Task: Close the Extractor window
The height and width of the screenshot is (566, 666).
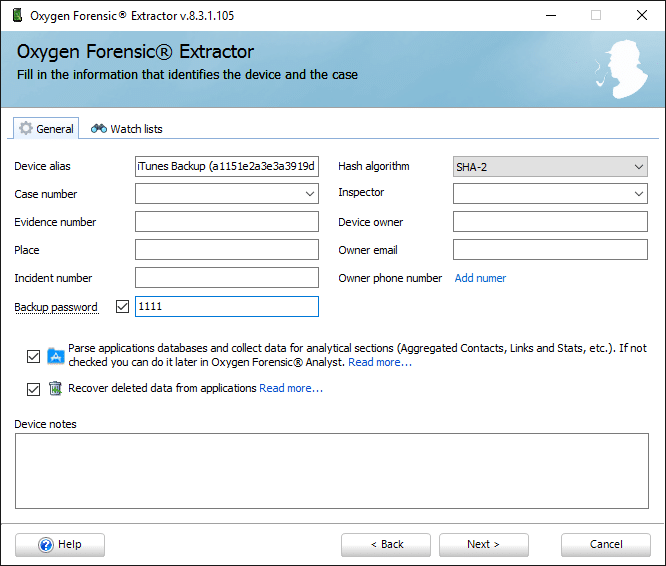Action: [642, 15]
